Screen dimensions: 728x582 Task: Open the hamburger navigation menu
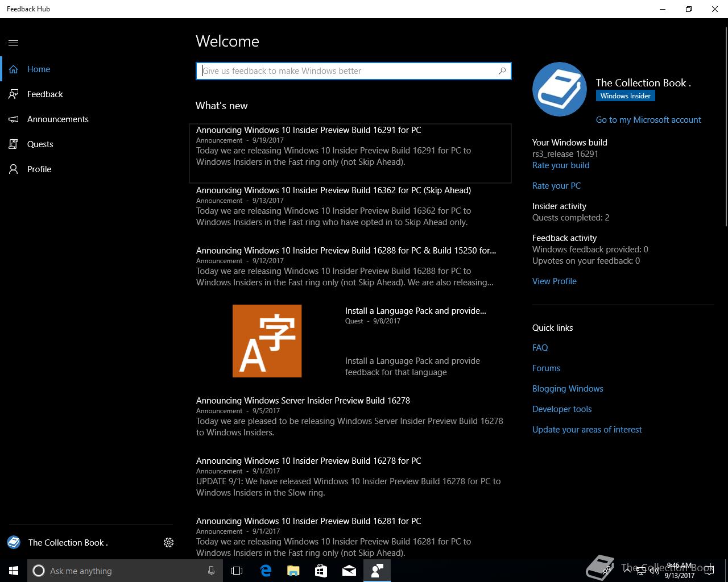[14, 43]
